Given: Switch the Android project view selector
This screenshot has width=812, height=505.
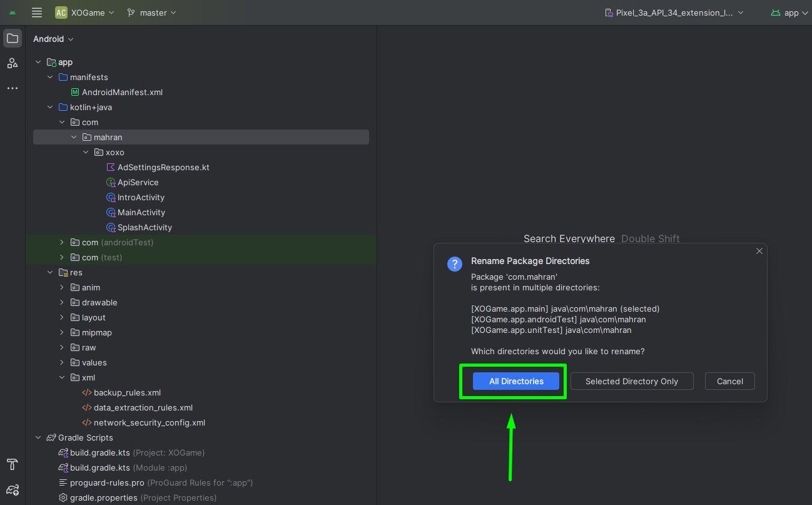Looking at the screenshot, I should (53, 39).
